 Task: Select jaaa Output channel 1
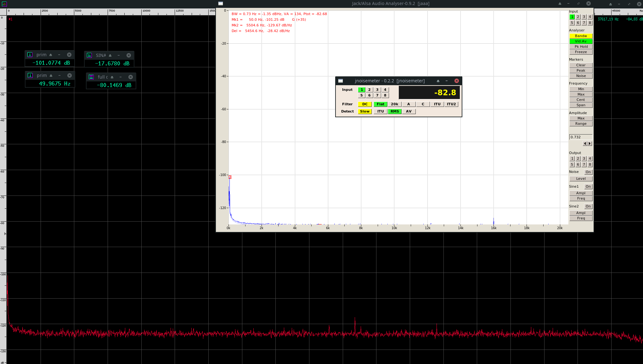click(572, 159)
